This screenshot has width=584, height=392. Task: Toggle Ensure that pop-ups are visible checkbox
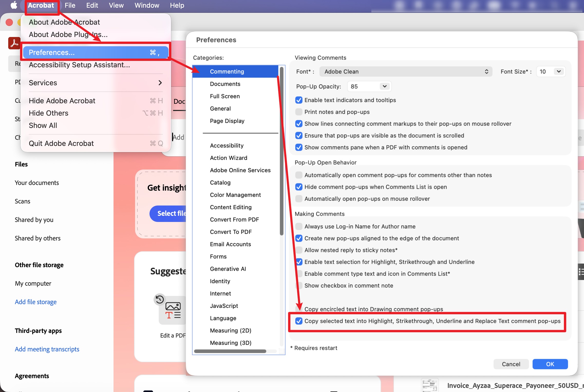(299, 136)
